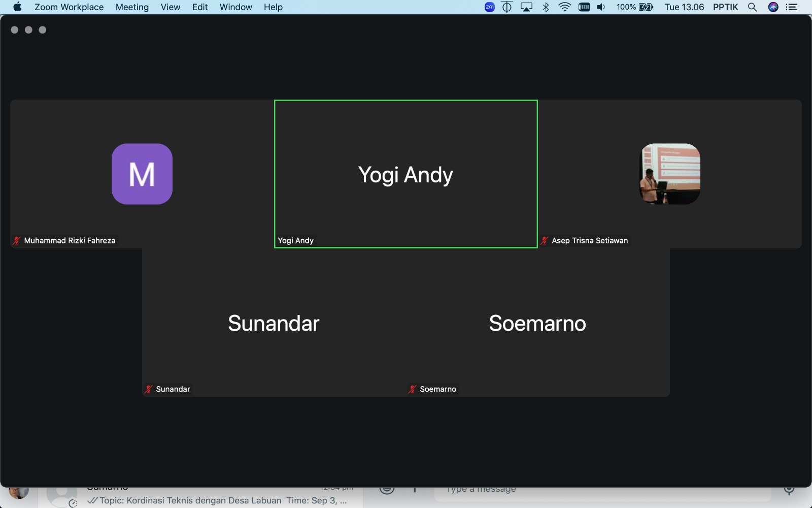
Task: Click the PPTIK user name in menu bar
Action: [725, 7]
